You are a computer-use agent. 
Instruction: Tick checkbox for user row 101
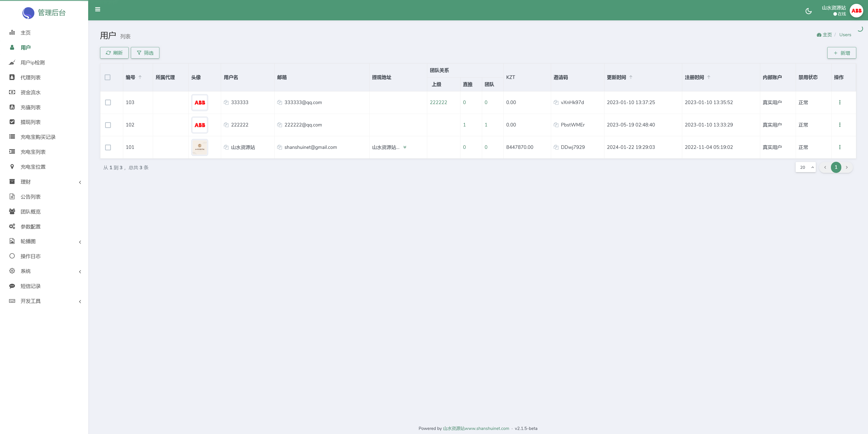point(108,147)
